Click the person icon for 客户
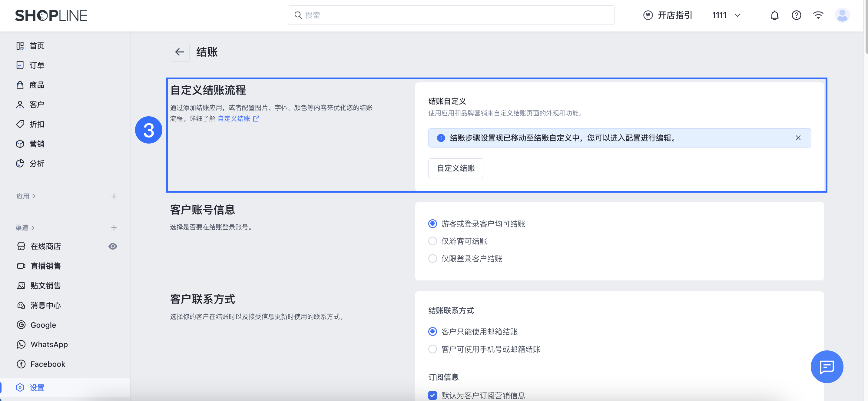The width and height of the screenshot is (868, 401). click(20, 104)
